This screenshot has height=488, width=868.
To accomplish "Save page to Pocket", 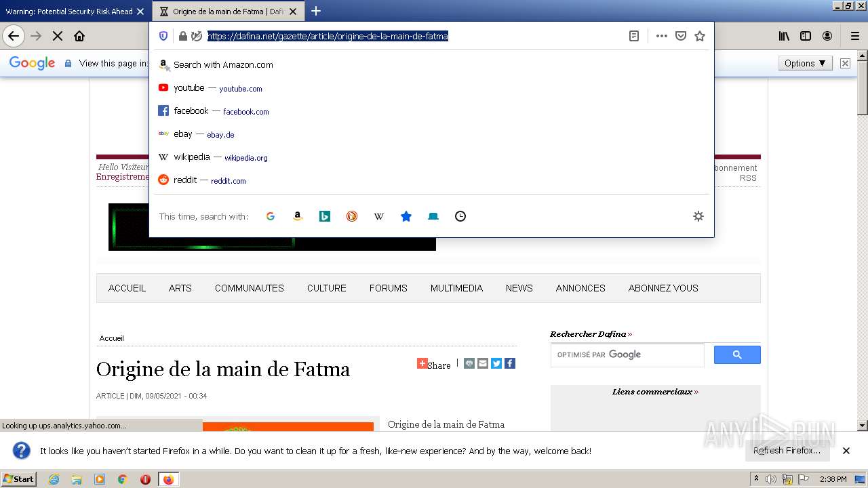I will point(681,36).
